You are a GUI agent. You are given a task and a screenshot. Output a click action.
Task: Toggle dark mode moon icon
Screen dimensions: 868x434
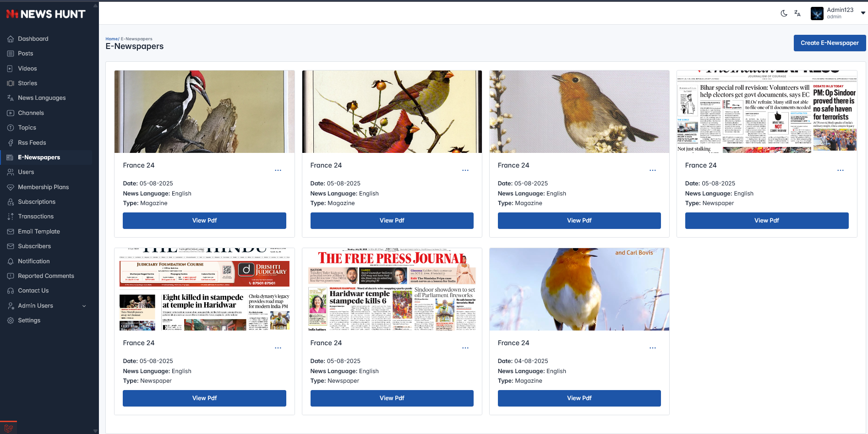pos(784,13)
